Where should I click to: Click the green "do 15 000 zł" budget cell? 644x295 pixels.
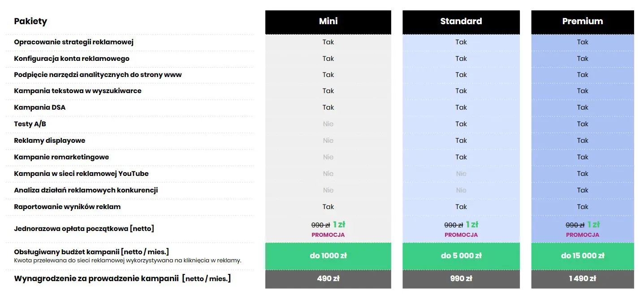coord(582,256)
